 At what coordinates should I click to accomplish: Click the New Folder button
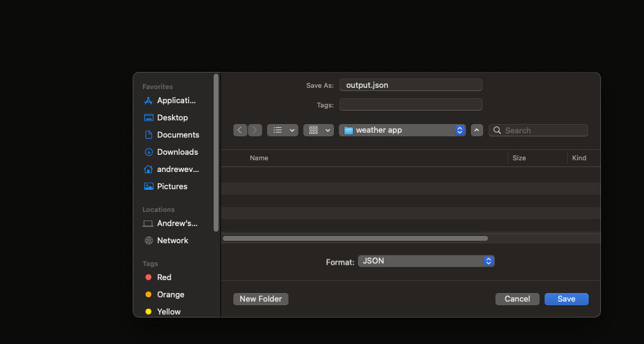[x=261, y=299]
